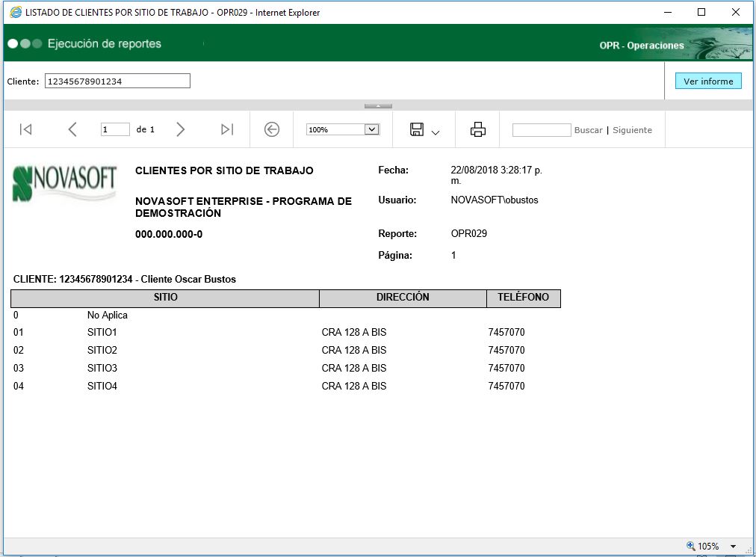
Task: Open the 100% zoom dropdown
Action: point(371,129)
